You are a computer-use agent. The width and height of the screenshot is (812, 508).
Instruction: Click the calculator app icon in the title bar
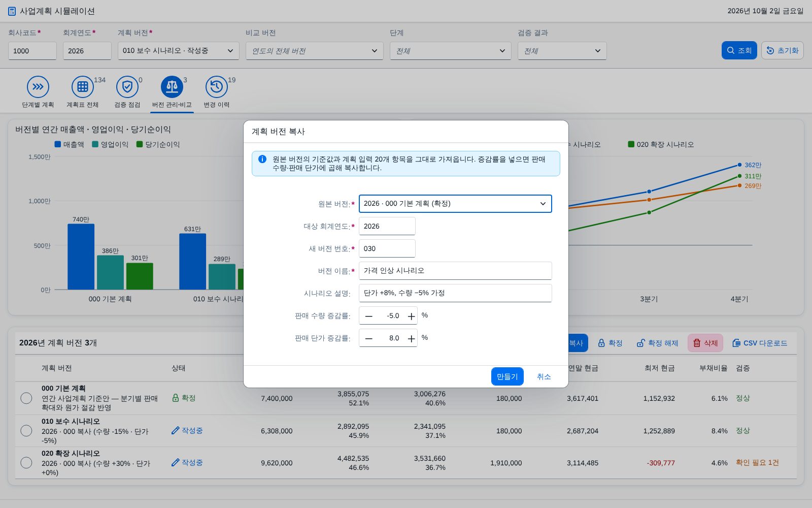pos(12,11)
